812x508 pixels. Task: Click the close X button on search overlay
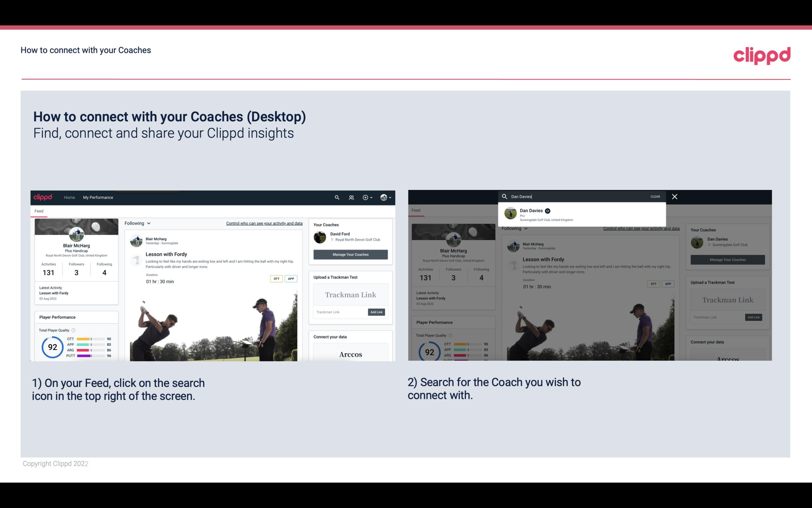tap(675, 196)
